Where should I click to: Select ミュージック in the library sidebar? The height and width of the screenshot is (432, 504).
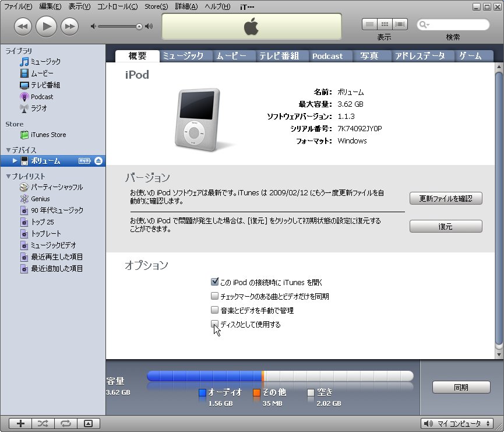coord(45,61)
